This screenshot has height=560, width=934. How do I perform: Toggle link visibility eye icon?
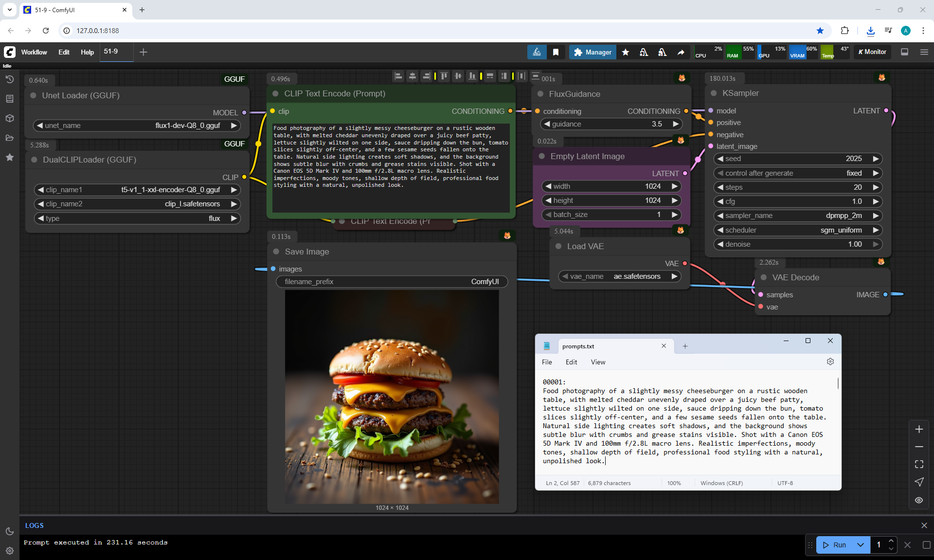[919, 500]
